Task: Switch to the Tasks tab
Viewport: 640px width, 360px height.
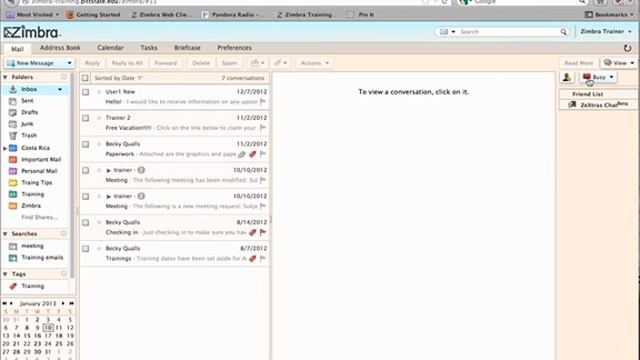Action: (149, 48)
